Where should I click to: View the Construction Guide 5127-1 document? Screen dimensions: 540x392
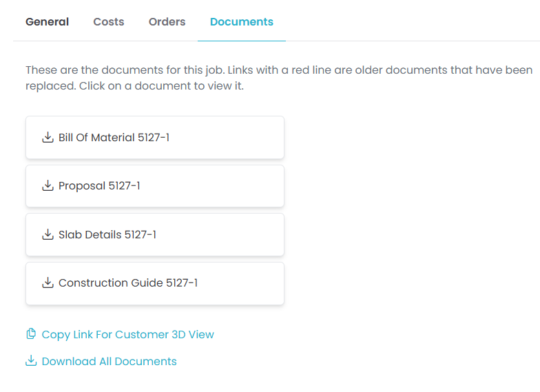(x=128, y=283)
